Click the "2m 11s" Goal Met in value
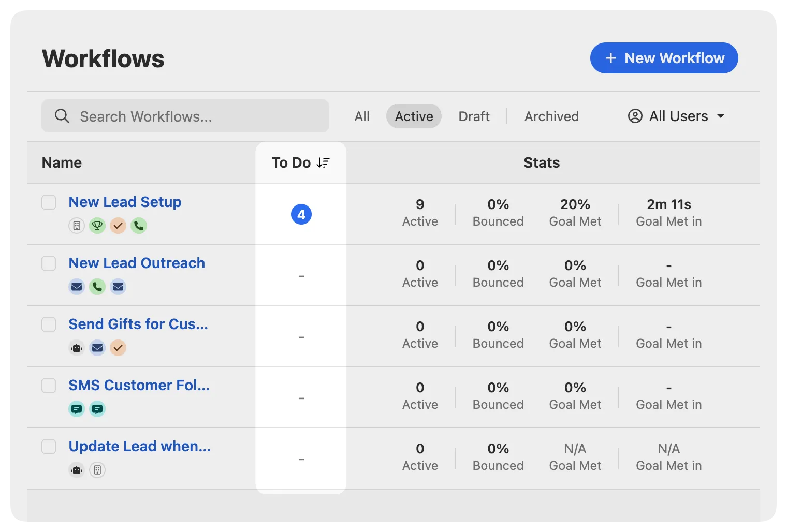 click(x=669, y=204)
